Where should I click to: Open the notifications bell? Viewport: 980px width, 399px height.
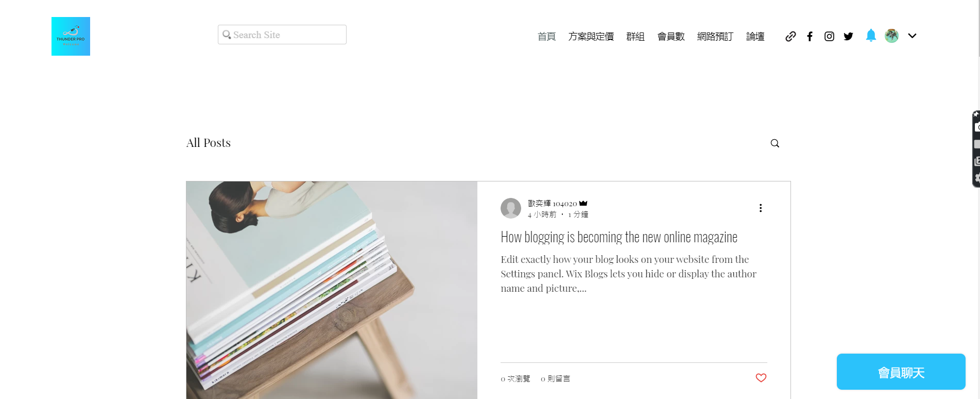[871, 35]
